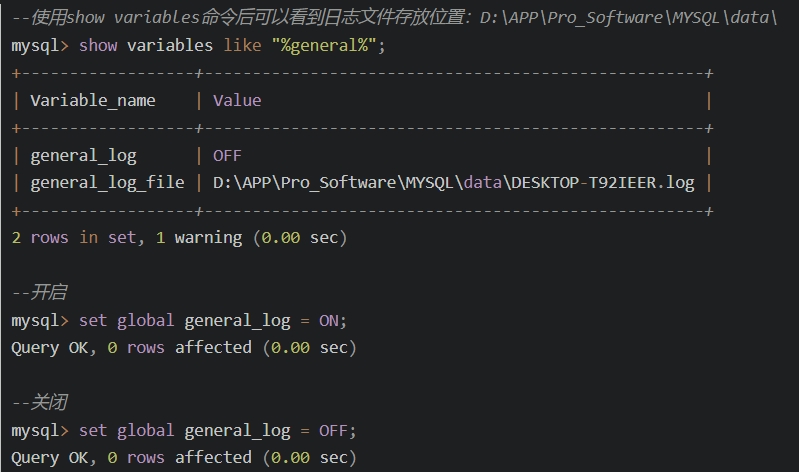This screenshot has height=472, width=799.
Task: Click the DESKTOP-T92IEER.log file path
Action: (454, 182)
